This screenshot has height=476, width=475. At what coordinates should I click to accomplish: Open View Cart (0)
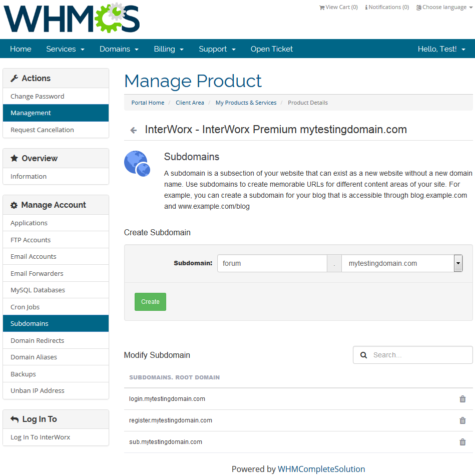(338, 7)
